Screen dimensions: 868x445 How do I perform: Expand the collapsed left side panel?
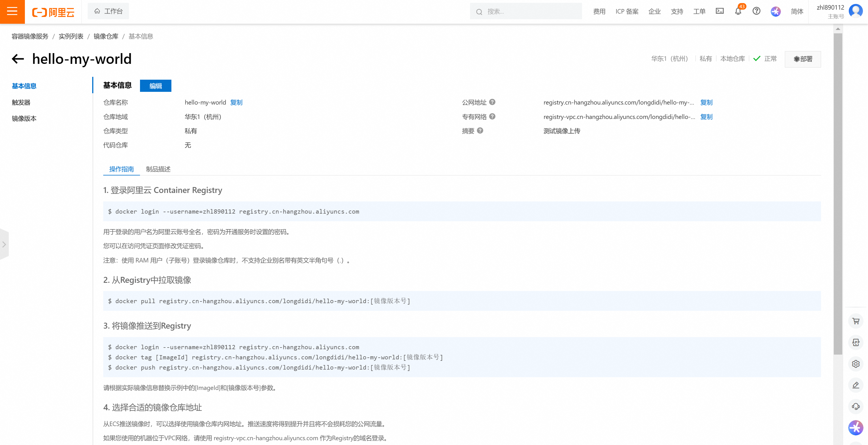[4, 244]
